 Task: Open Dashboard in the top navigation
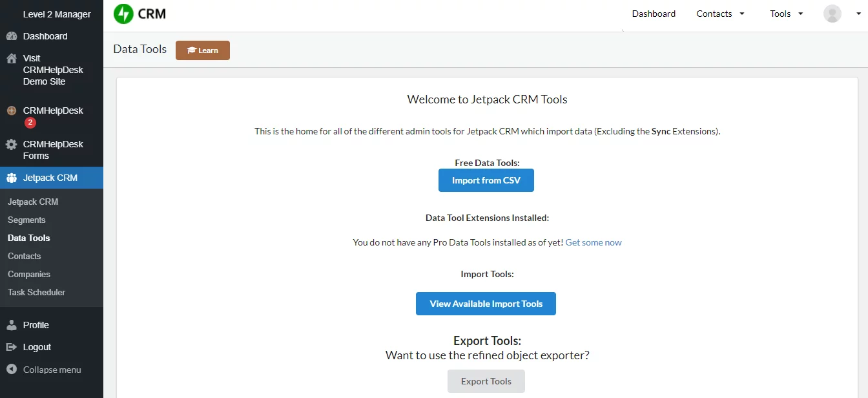click(654, 14)
